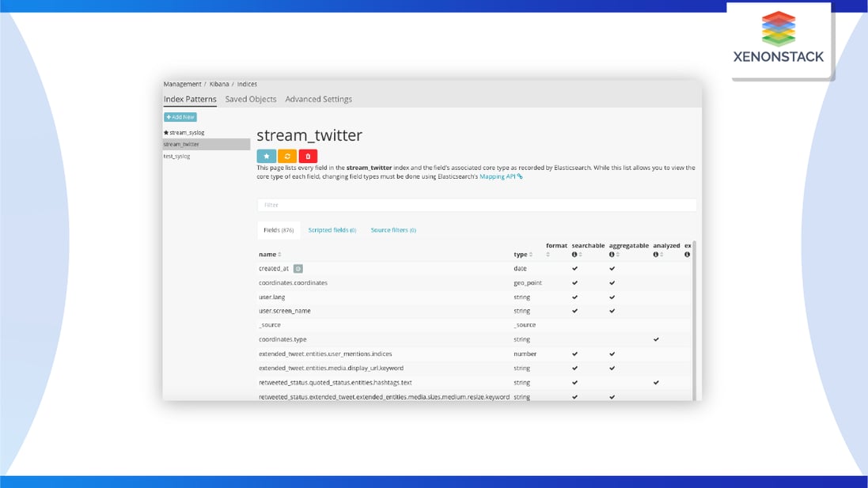
Task: Click info icon under searchable column header
Action: pyautogui.click(x=574, y=255)
